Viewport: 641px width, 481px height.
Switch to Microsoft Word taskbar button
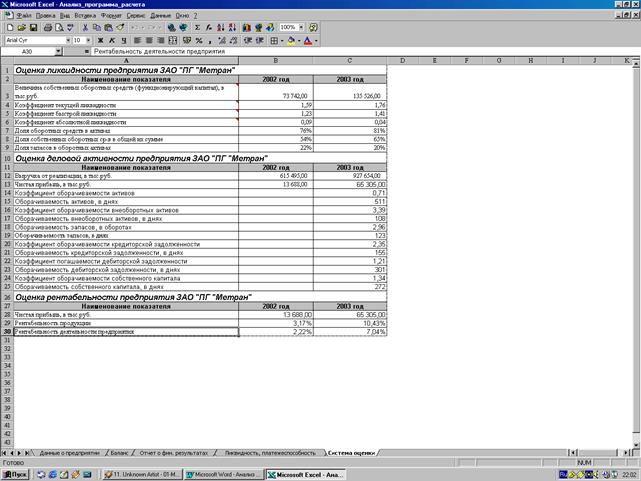223,474
